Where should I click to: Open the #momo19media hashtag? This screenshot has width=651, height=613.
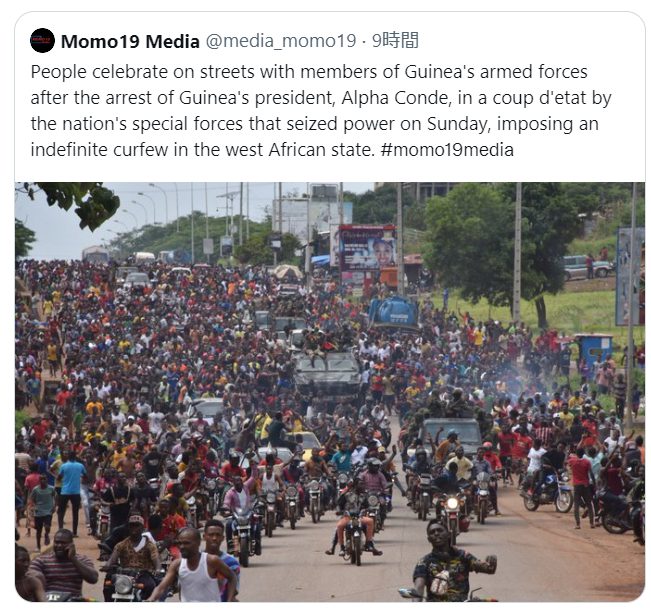click(x=447, y=150)
